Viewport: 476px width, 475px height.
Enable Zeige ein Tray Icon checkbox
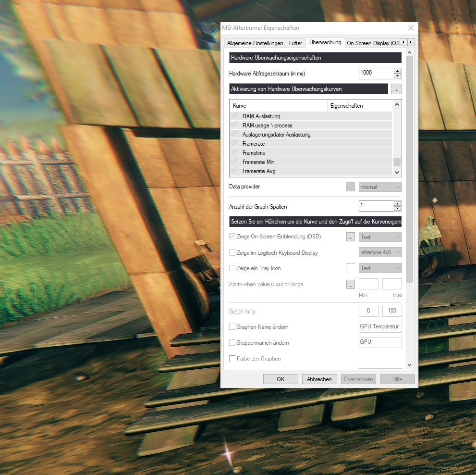(232, 268)
